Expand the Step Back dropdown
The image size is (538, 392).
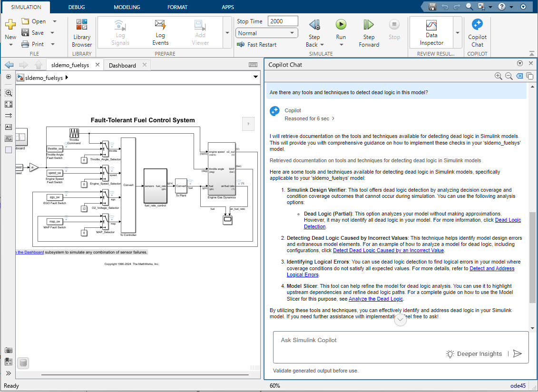click(324, 44)
